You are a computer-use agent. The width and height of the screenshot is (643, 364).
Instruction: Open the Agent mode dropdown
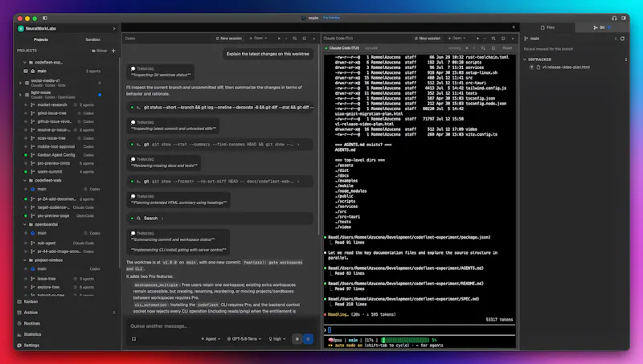click(x=211, y=339)
